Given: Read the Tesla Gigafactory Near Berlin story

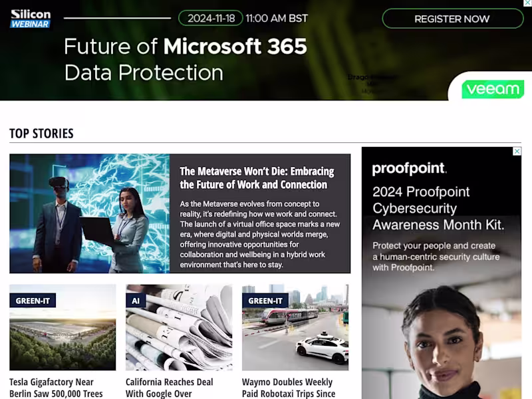Looking at the screenshot, I should point(56,388).
